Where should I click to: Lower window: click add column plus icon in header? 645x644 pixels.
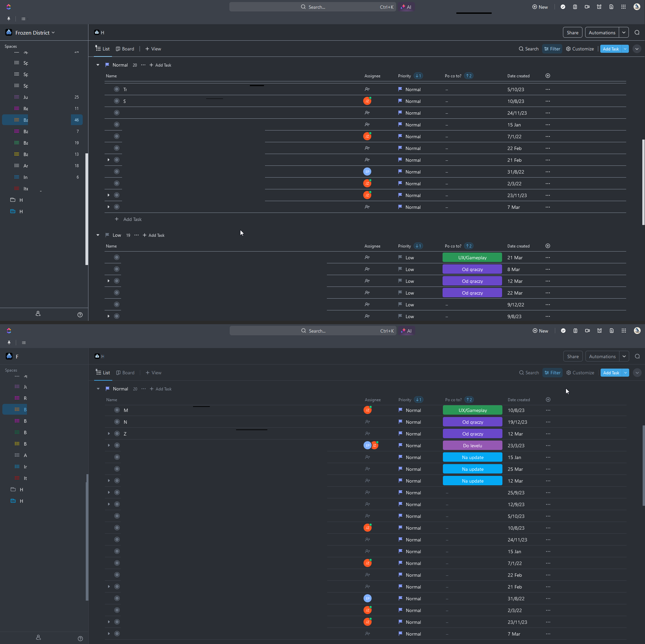click(548, 400)
